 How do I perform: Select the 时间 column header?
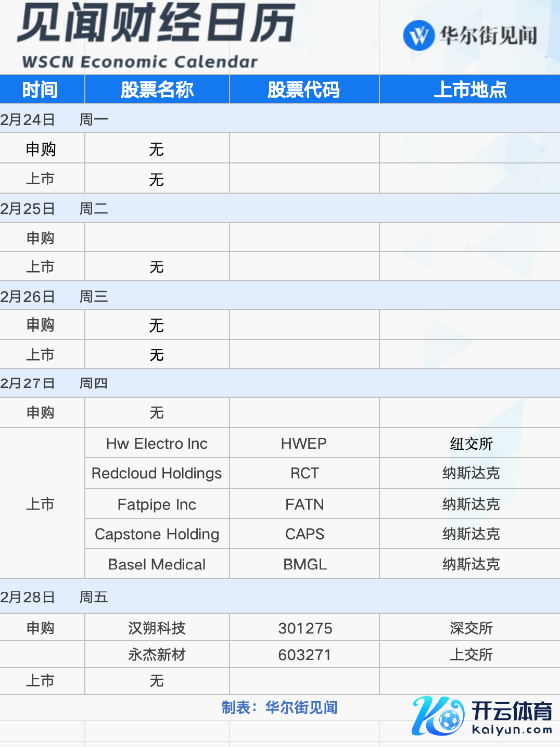click(40, 90)
